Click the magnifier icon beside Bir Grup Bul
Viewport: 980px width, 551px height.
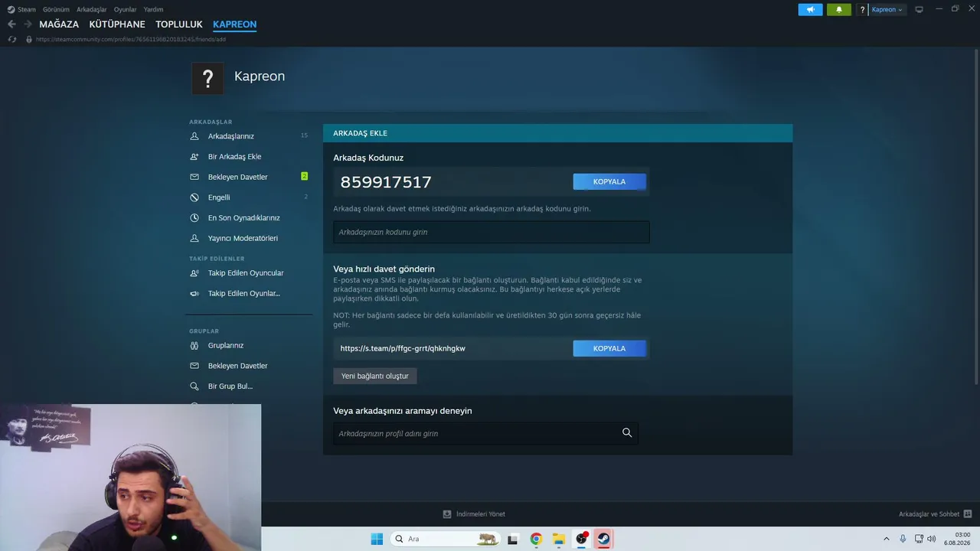(x=194, y=386)
